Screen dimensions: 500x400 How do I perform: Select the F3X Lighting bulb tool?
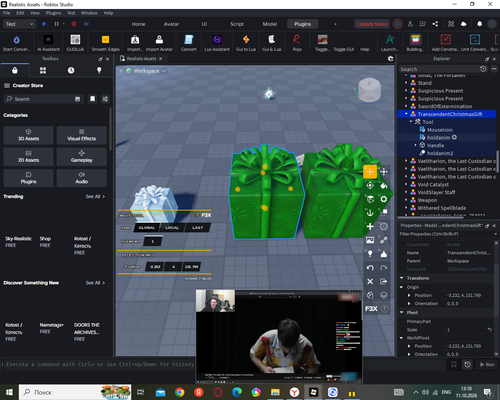coord(370,254)
